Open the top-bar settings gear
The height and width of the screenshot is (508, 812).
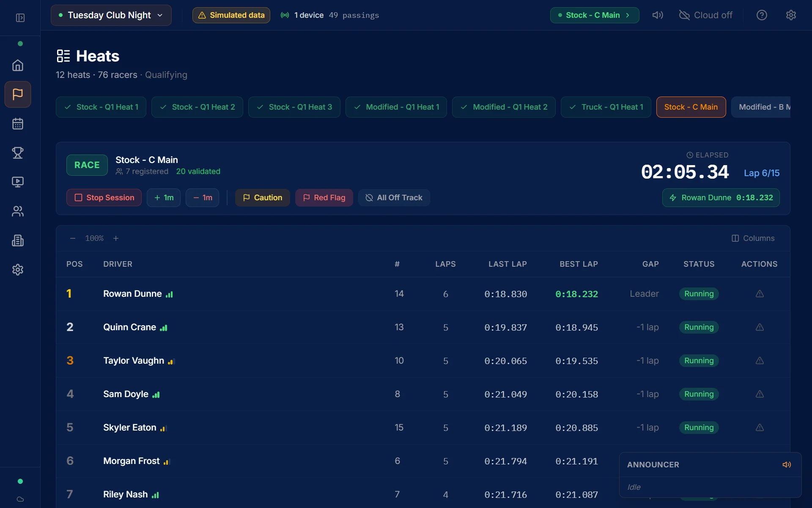click(791, 15)
